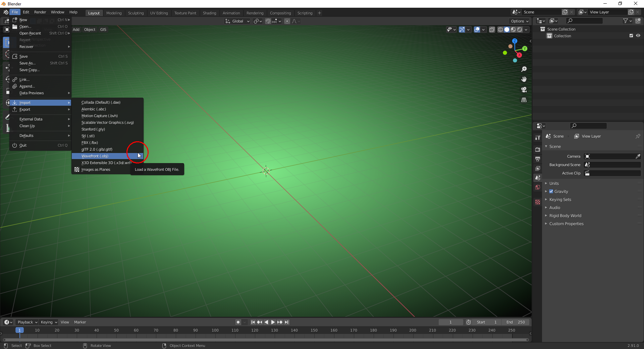This screenshot has width=644, height=349.
Task: Open the Global transform orientation dropdown
Action: 237,21
